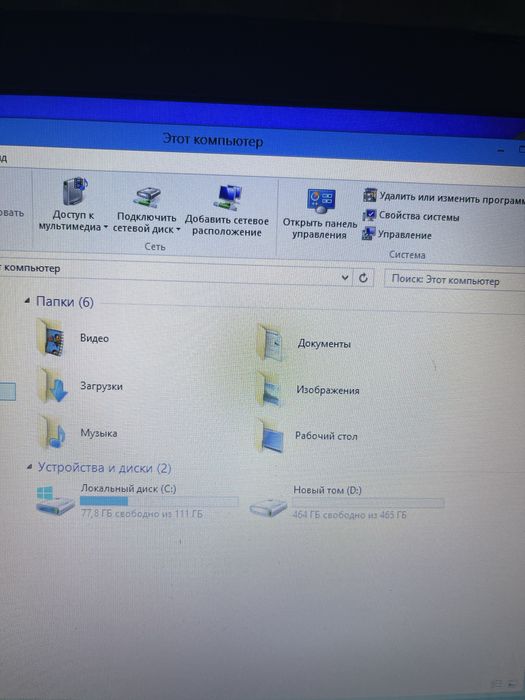Select the Музыка folder icon
The height and width of the screenshot is (700, 525).
52,432
